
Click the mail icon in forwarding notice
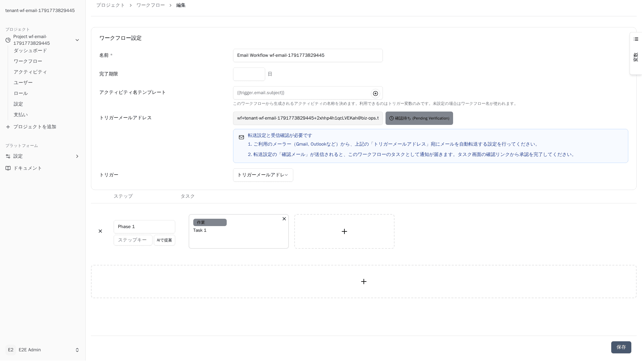tap(241, 137)
